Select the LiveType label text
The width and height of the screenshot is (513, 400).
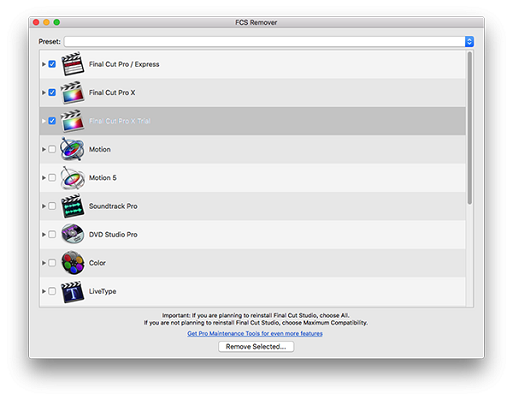[103, 291]
